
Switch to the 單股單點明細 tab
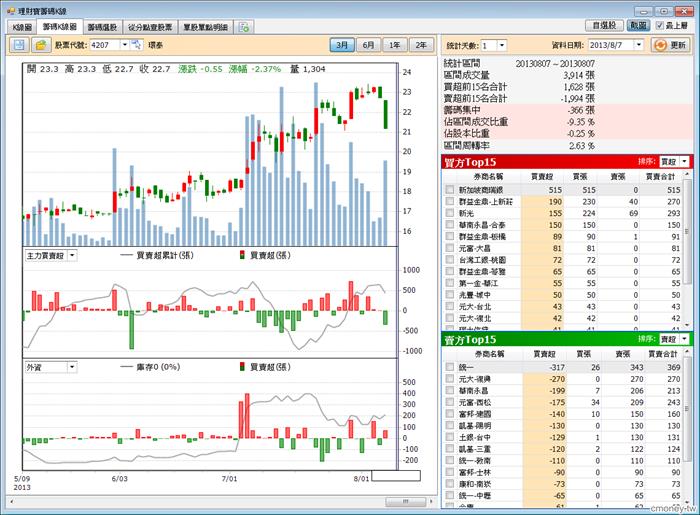pos(205,27)
